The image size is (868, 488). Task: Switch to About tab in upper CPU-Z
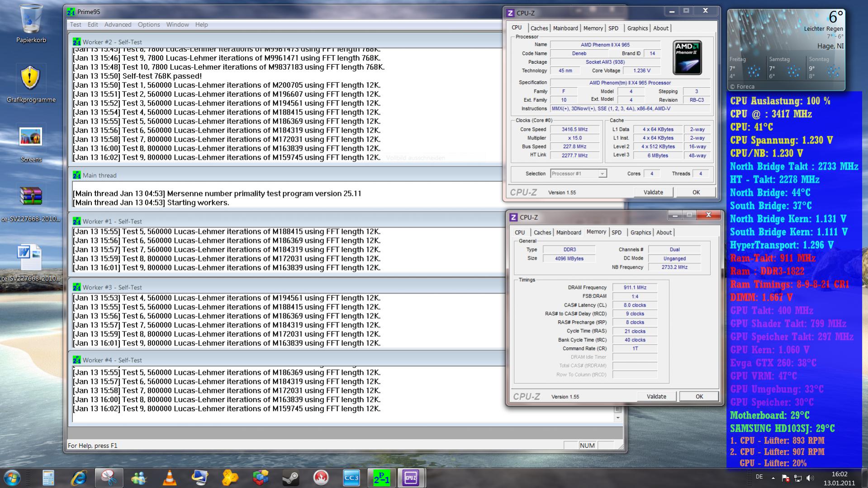pos(661,28)
